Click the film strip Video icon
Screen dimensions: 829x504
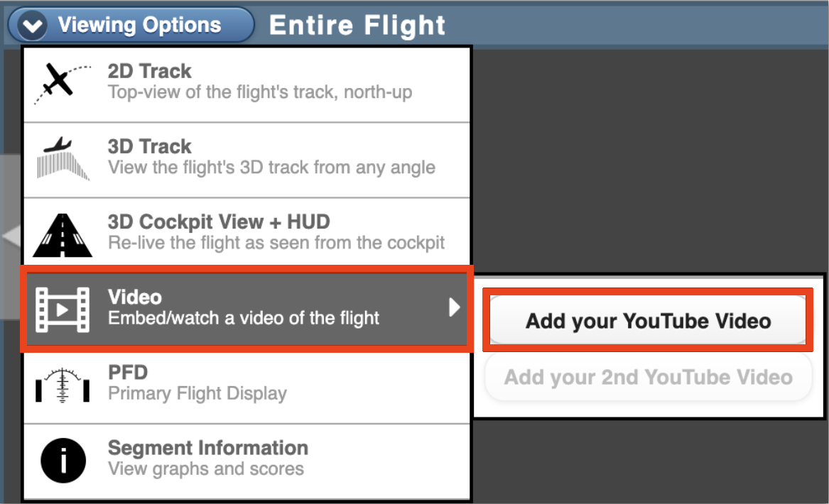(x=63, y=309)
